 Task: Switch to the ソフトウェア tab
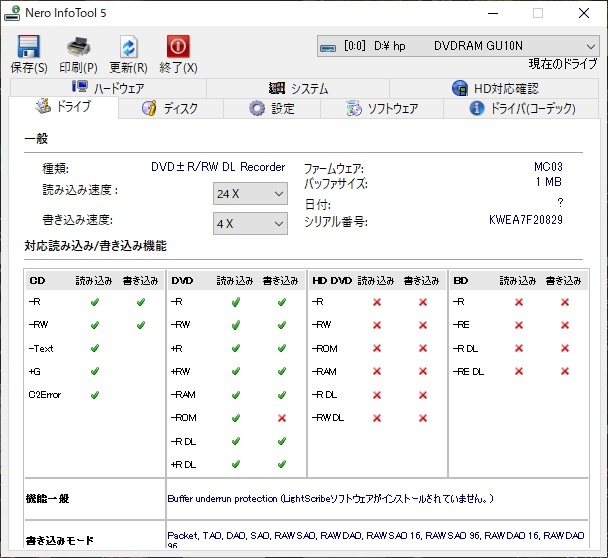point(382,108)
